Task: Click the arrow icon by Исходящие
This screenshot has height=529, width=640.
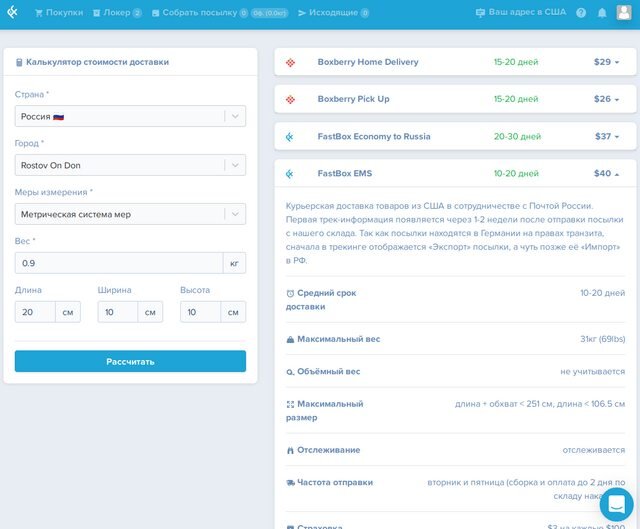Action: (x=302, y=13)
